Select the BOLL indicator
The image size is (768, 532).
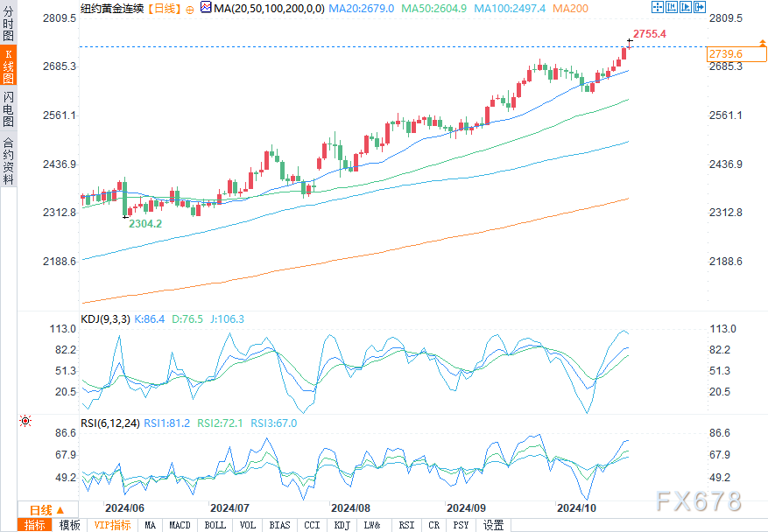(x=215, y=525)
